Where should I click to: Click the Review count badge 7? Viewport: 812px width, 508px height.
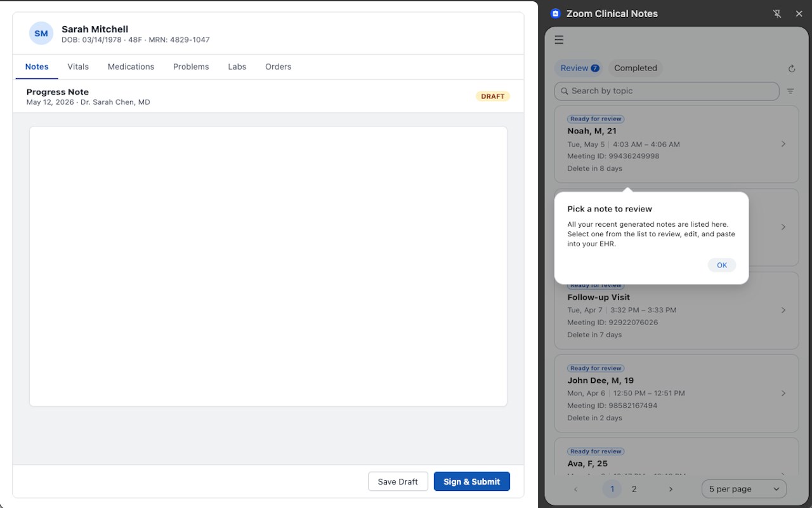point(595,69)
